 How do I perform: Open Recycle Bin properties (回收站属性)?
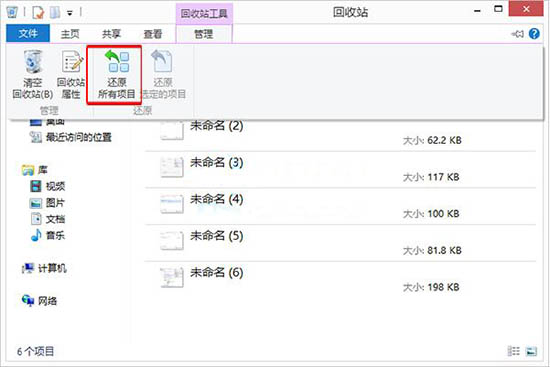point(71,75)
